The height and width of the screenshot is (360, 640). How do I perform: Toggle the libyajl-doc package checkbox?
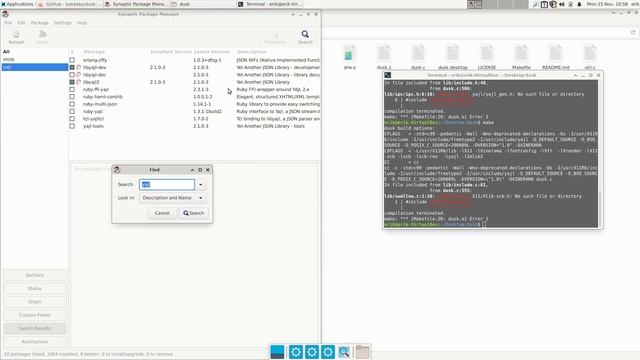72,75
